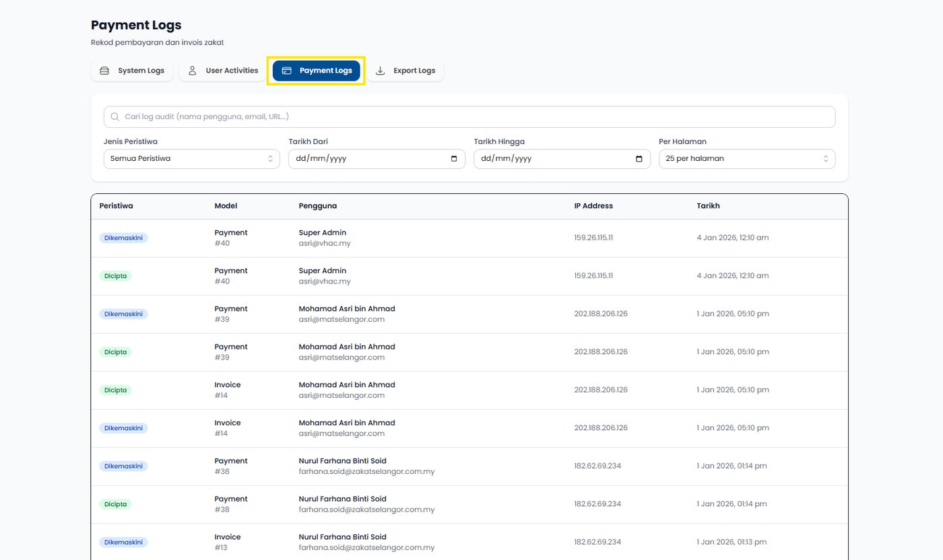Click the User Activities person icon
This screenshot has height=560, width=943.
(x=192, y=71)
